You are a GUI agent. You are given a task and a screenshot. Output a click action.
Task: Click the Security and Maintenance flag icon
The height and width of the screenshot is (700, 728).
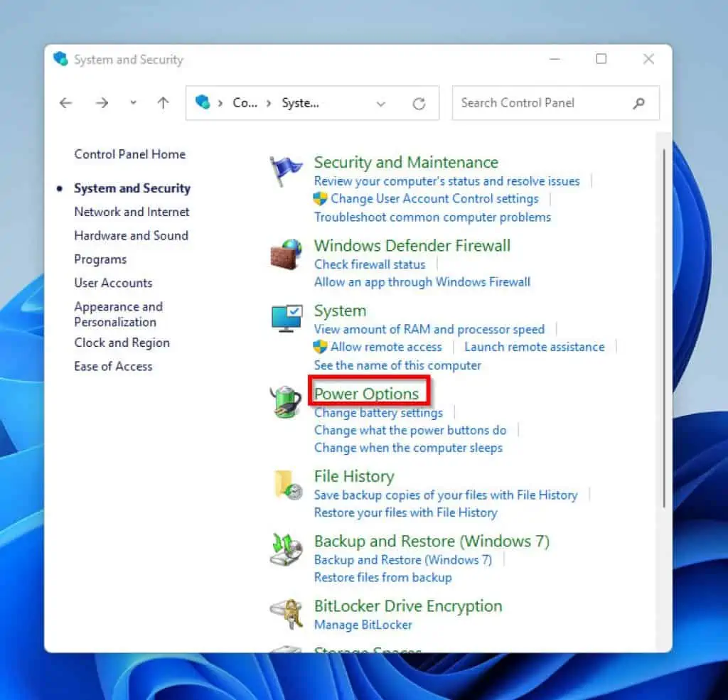coord(285,171)
